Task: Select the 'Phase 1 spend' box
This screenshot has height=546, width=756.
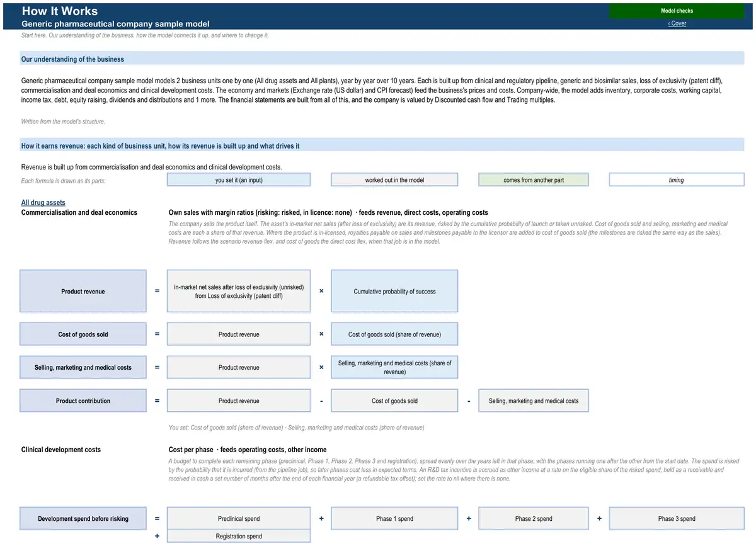Action: (x=394, y=519)
